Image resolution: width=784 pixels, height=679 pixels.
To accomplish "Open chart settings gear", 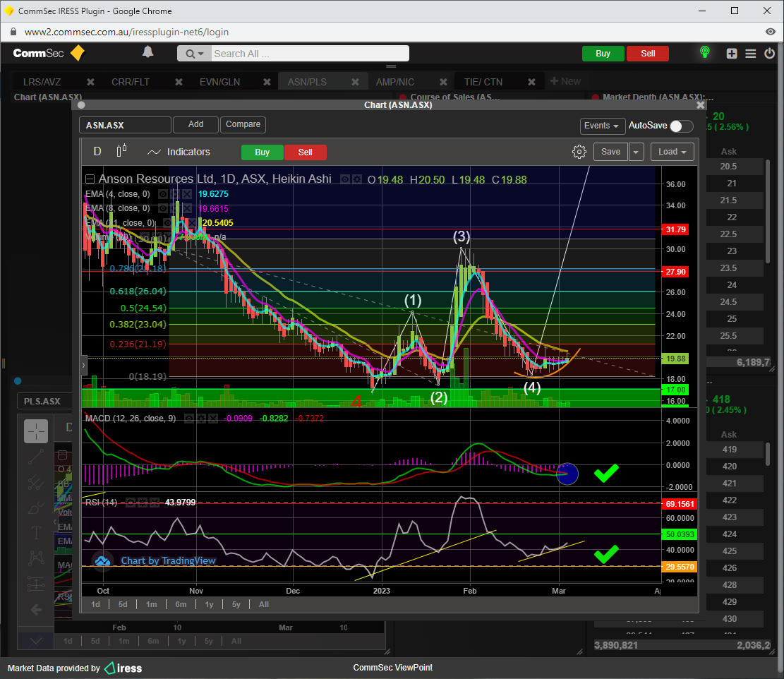I will [x=579, y=152].
